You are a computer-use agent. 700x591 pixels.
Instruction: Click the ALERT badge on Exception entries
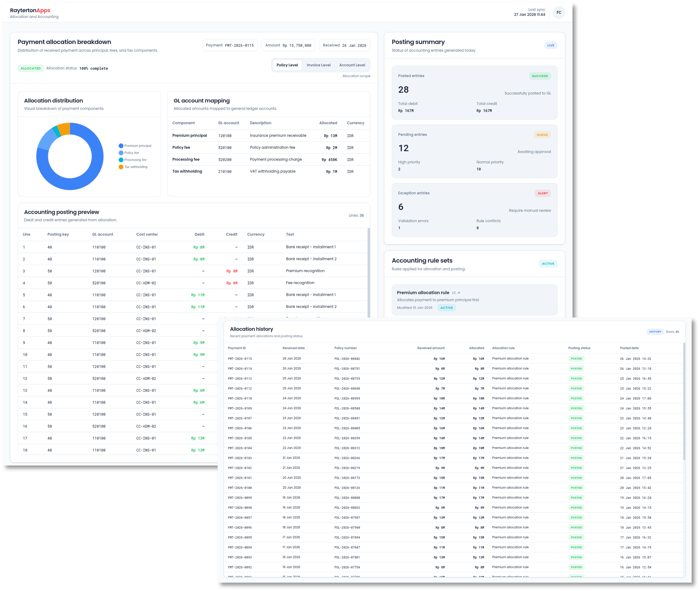(543, 193)
